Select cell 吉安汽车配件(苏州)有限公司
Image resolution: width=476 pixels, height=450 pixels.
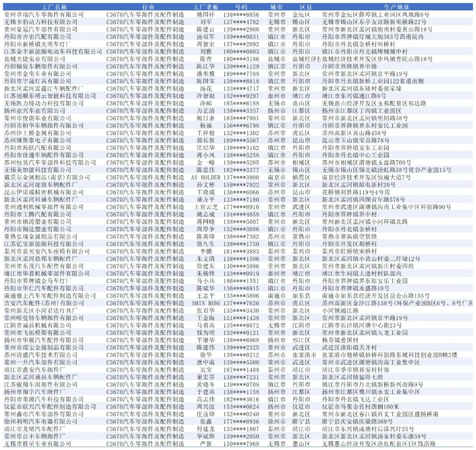coord(44,303)
